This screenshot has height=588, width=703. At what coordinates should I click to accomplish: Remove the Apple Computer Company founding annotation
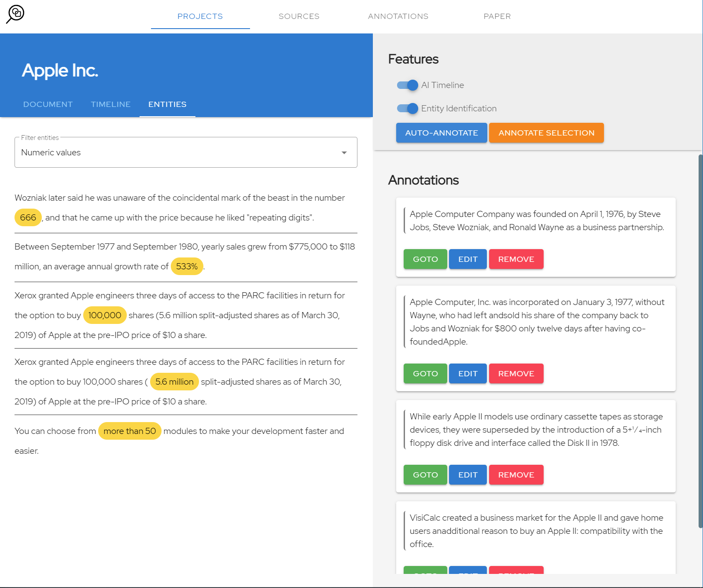pyautogui.click(x=516, y=259)
